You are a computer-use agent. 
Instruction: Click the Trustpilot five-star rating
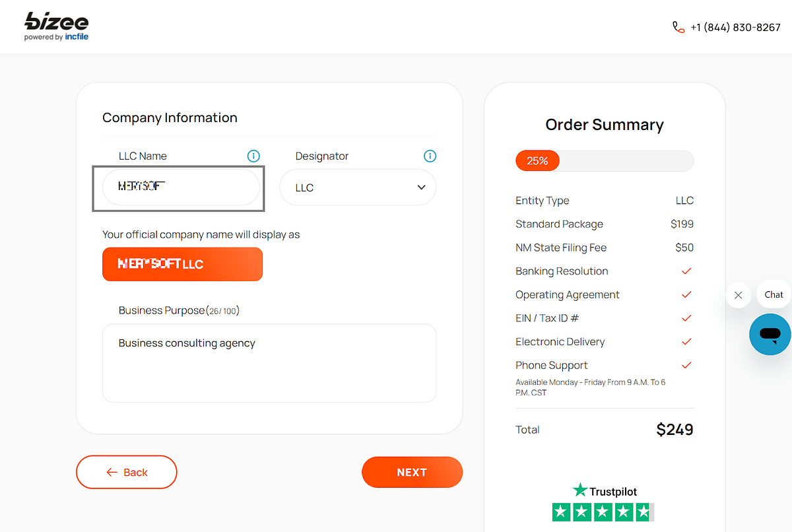(603, 512)
